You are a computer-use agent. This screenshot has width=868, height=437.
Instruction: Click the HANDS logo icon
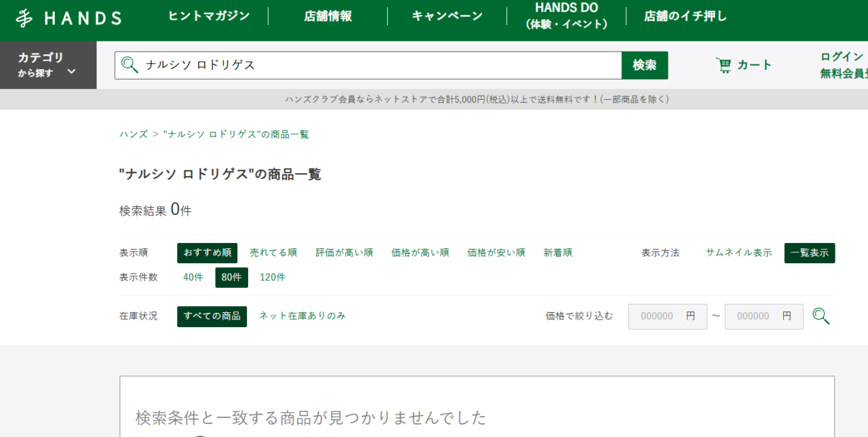[x=25, y=18]
